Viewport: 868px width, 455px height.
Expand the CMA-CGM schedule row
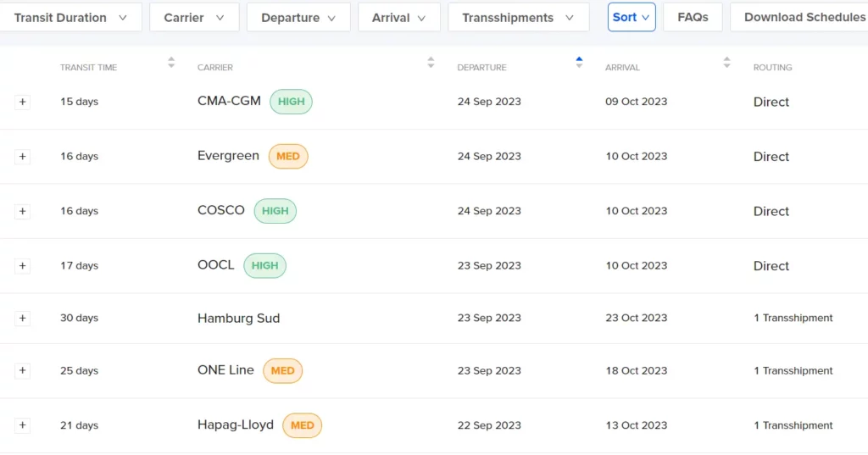(22, 102)
